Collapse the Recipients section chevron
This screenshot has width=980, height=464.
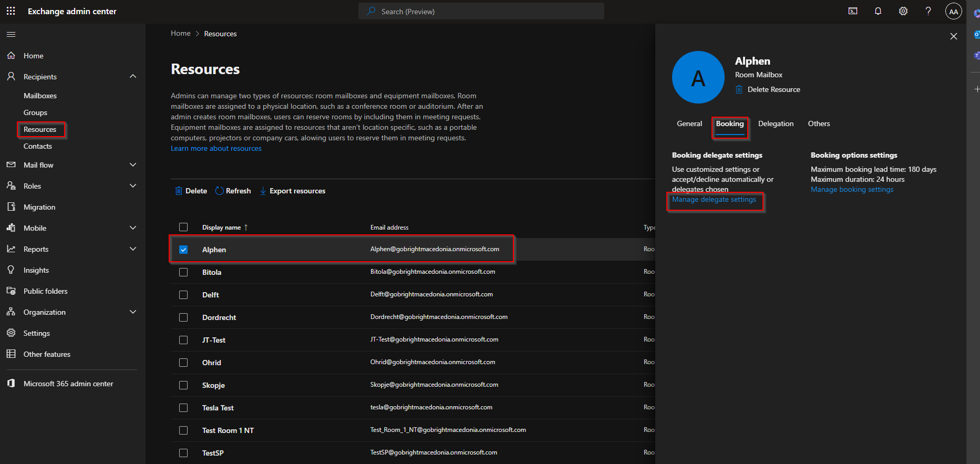133,76
